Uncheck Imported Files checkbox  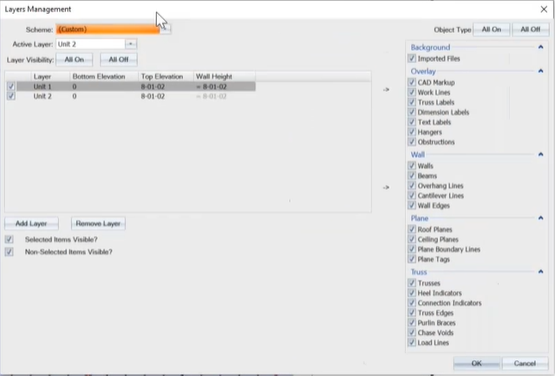(x=412, y=58)
